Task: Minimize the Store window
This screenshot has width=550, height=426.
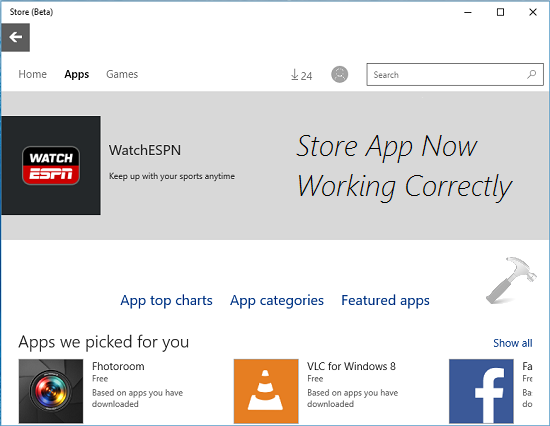Action: coord(468,12)
